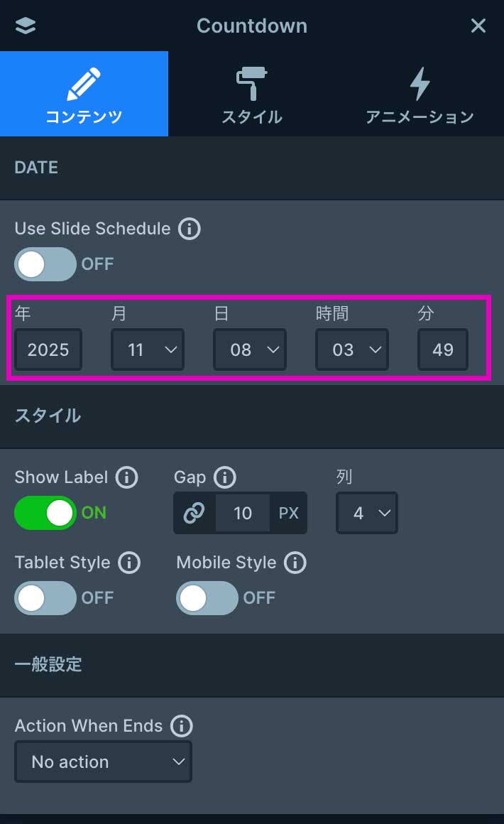Click the layers stack icon

[x=25, y=26]
